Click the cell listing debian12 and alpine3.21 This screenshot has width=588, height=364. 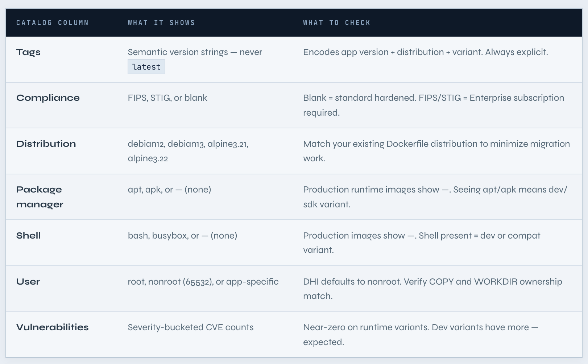coord(188,151)
